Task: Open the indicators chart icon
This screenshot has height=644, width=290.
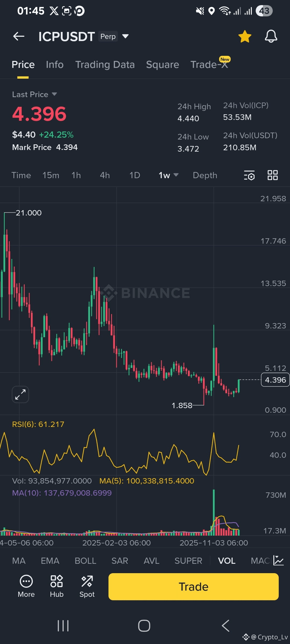Action: pos(278,561)
